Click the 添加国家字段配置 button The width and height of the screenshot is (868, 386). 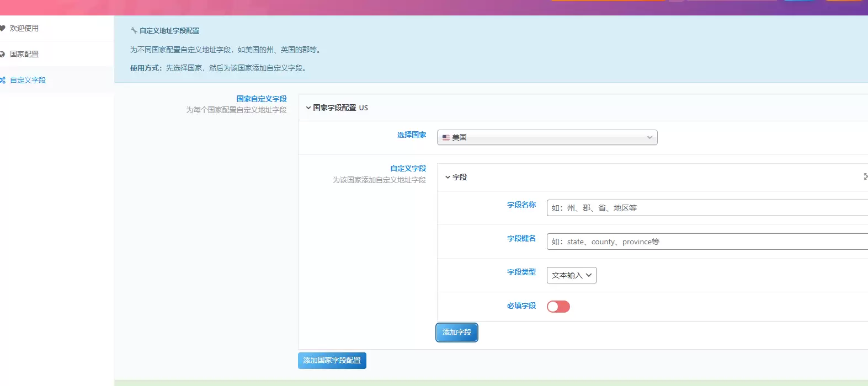tap(332, 361)
